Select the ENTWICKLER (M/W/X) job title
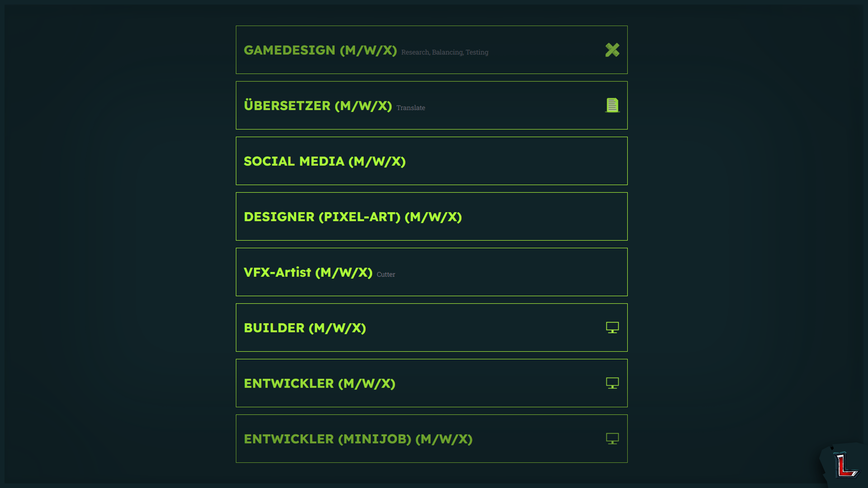This screenshot has height=488, width=868. click(320, 384)
